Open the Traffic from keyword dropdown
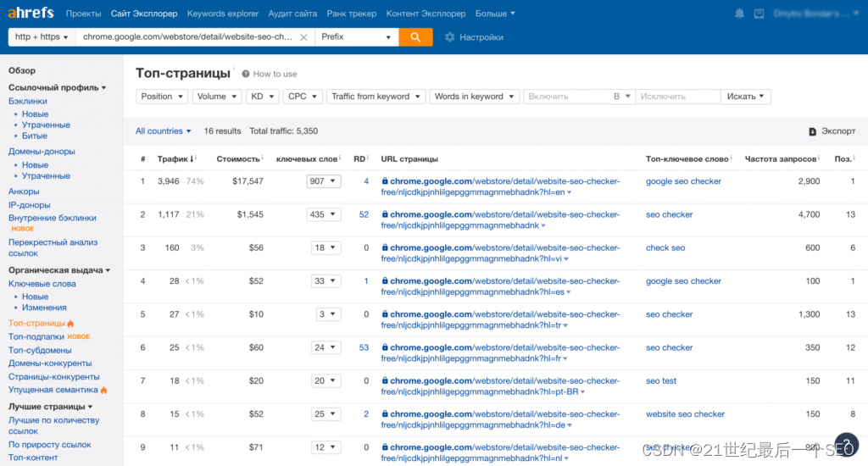The height and width of the screenshot is (466, 868). pos(376,97)
